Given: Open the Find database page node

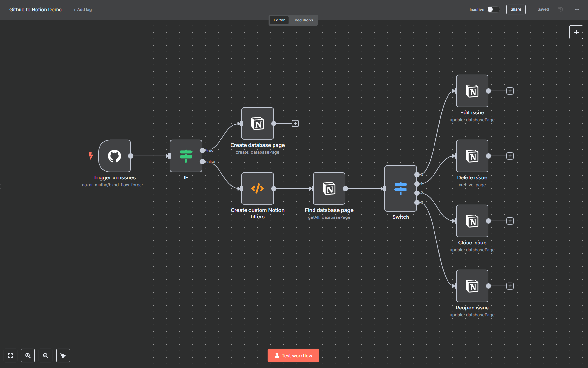Looking at the screenshot, I should click(329, 189).
